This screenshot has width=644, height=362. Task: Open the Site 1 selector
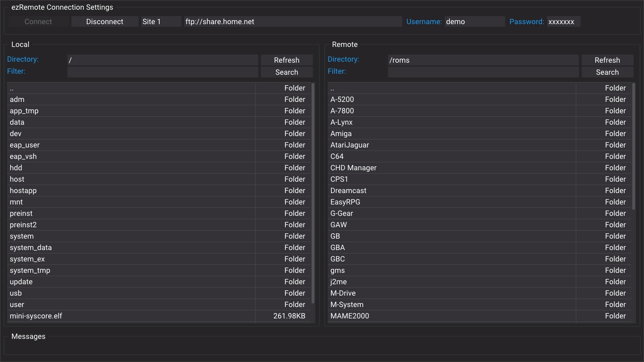pos(160,21)
